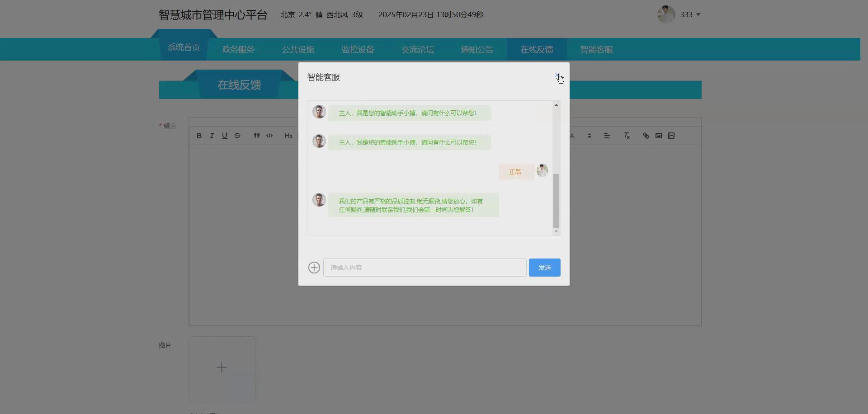The height and width of the screenshot is (414, 868).
Task: Select the blockquote icon in the editor toolbar
Action: [x=256, y=135]
